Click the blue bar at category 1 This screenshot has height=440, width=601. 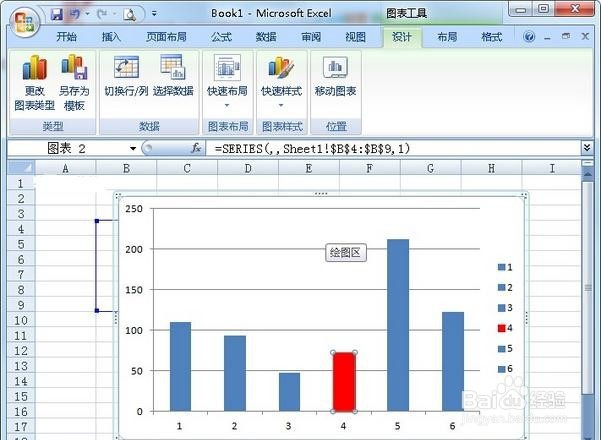[180, 367]
